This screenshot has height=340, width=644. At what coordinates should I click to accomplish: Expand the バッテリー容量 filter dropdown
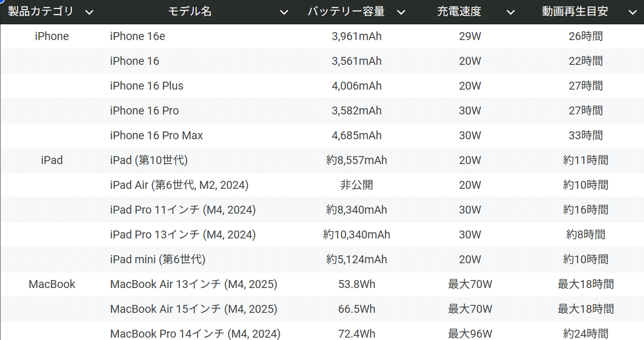401,11
